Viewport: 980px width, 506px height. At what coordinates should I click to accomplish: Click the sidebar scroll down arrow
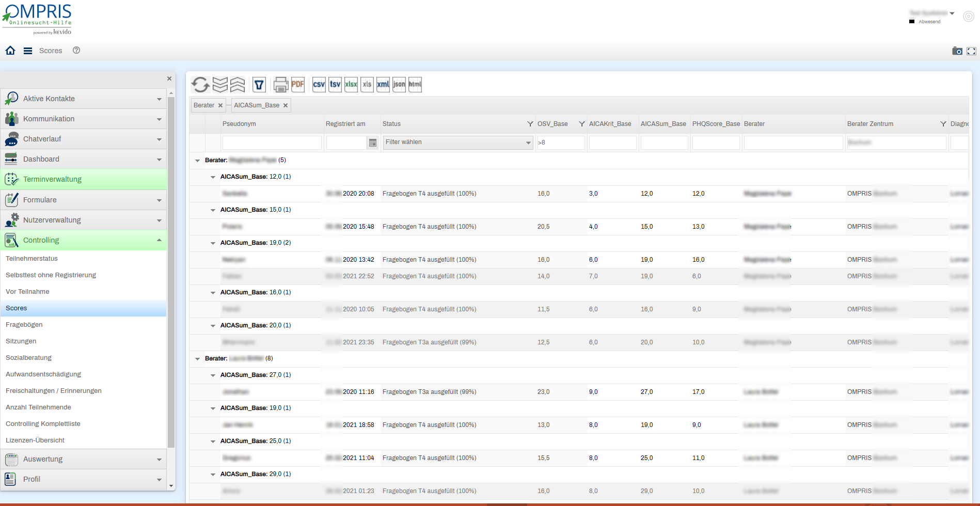171,486
